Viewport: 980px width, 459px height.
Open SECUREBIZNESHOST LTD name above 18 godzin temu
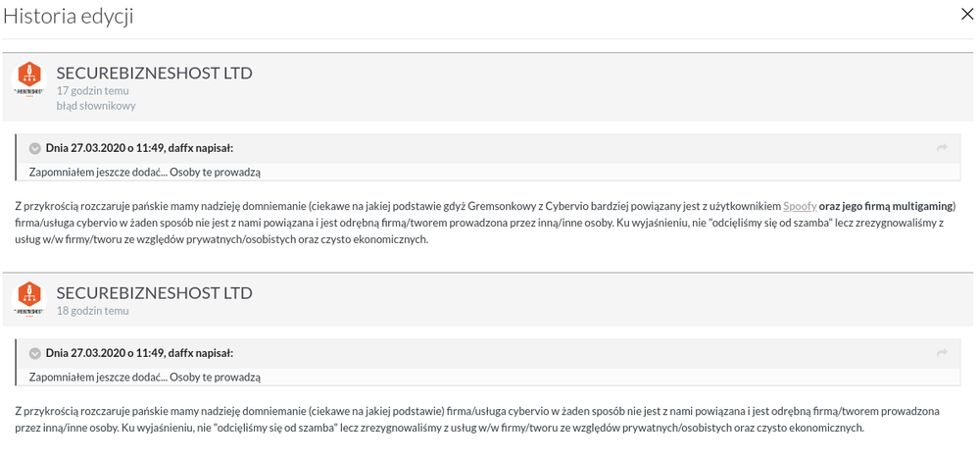154,292
